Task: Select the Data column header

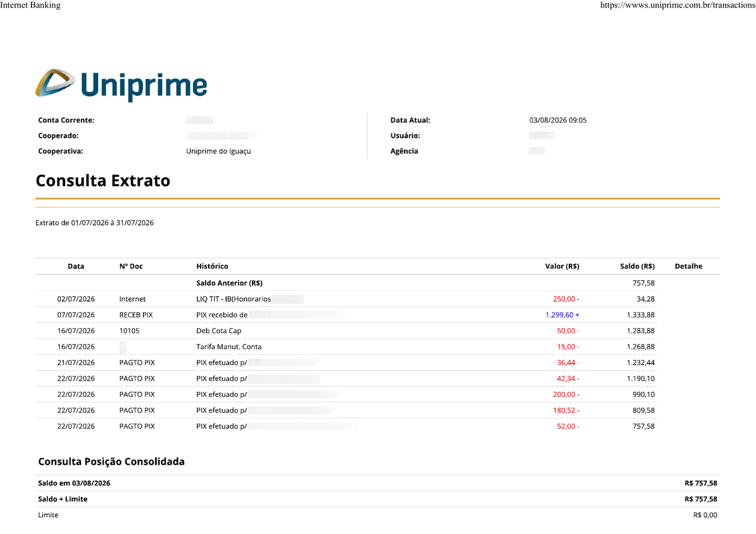Action: click(x=76, y=266)
